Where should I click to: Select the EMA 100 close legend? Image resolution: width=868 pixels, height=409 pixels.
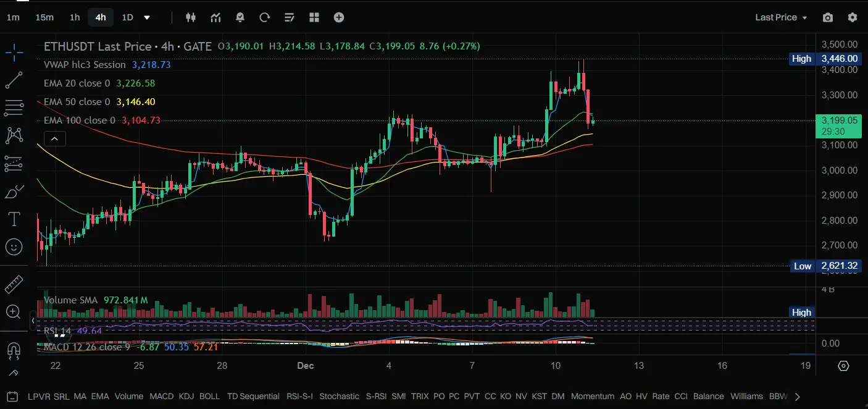pyautogui.click(x=80, y=120)
